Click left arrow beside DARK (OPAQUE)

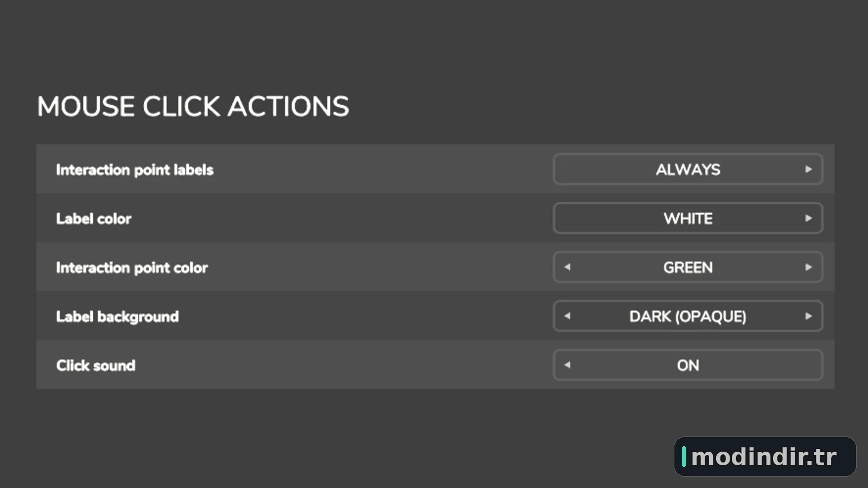[x=567, y=316]
